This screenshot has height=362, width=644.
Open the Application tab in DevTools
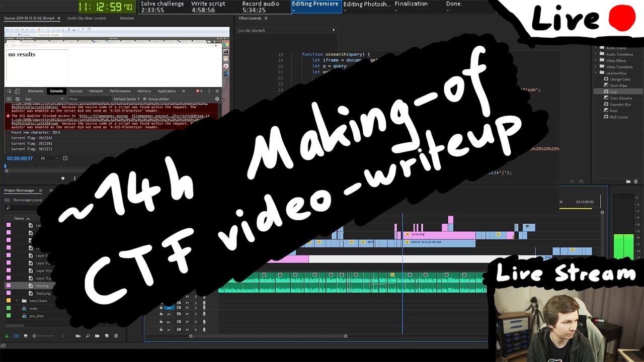pyautogui.click(x=167, y=91)
